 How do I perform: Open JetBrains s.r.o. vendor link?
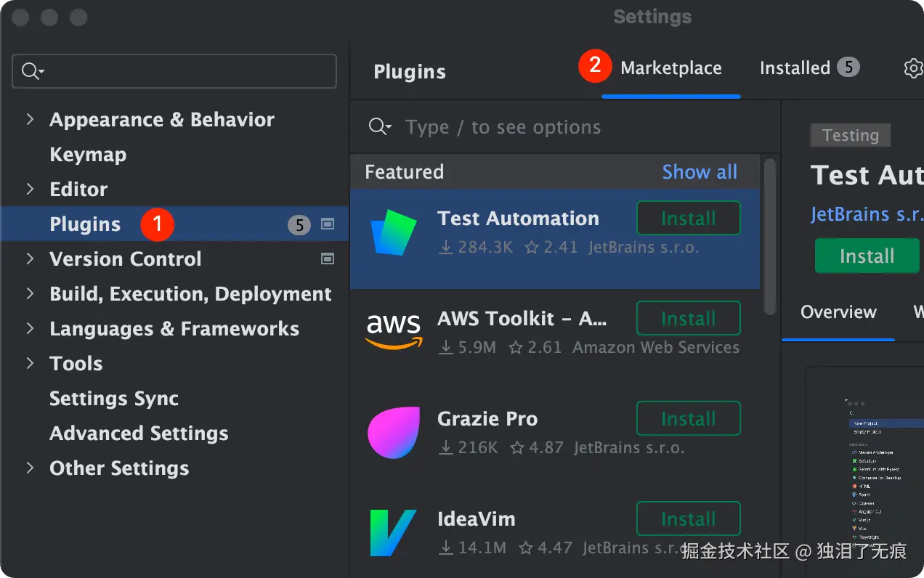[x=866, y=214]
